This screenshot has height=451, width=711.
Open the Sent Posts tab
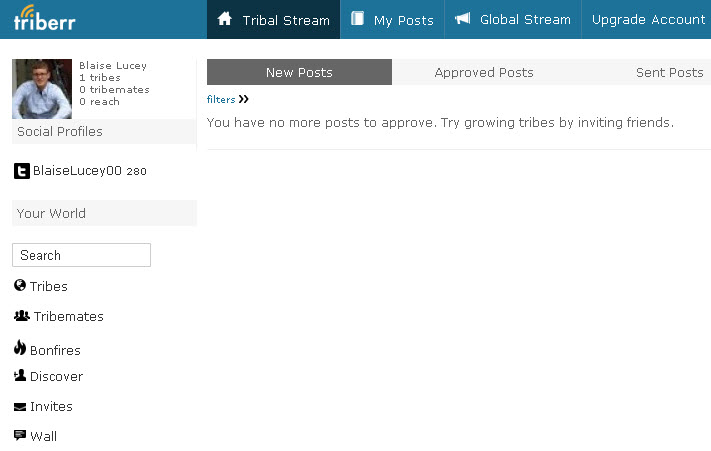point(669,72)
